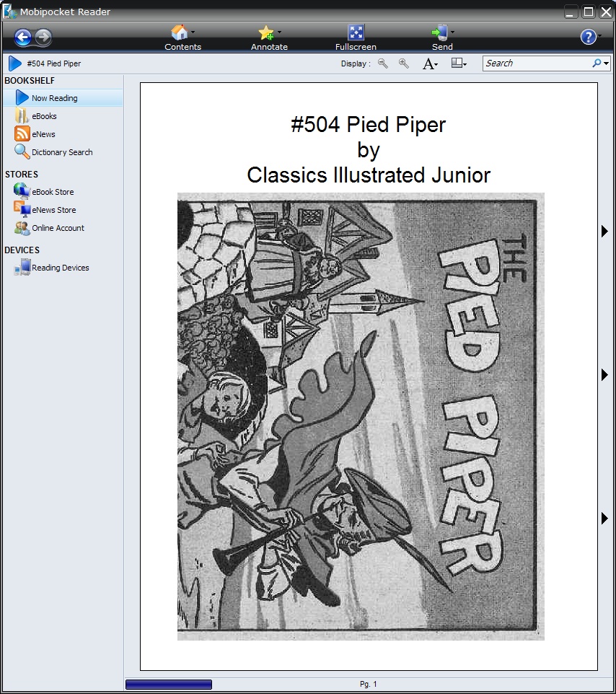The width and height of the screenshot is (616, 694).
Task: Zoom in with the Display magnifier plus
Action: point(404,63)
